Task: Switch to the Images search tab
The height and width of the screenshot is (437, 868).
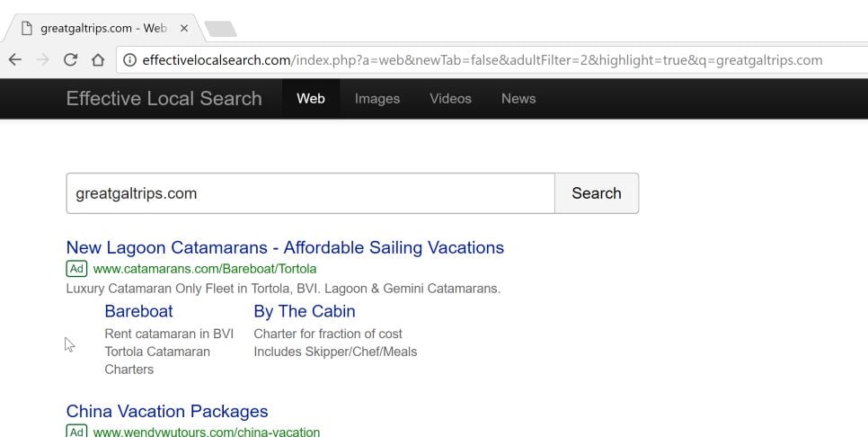Action: point(377,99)
